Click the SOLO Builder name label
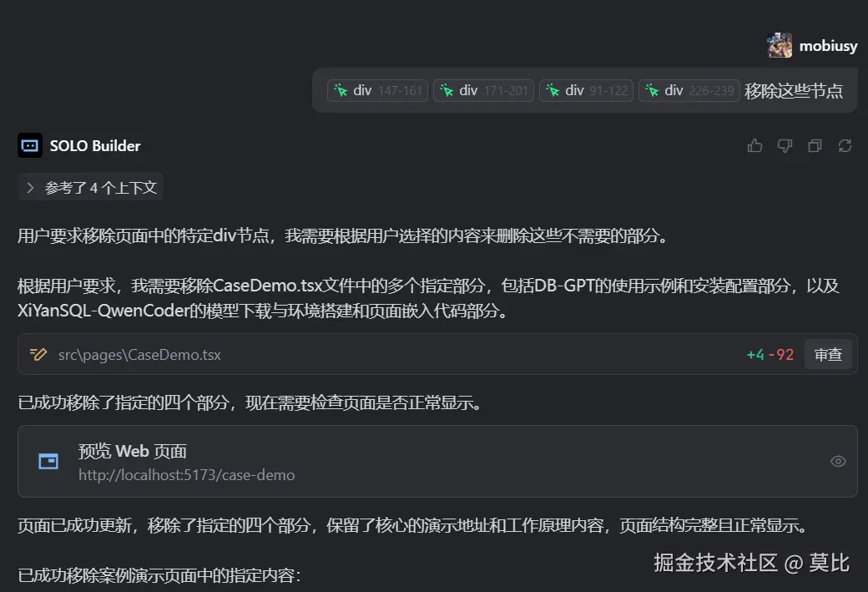Screen dimensions: 868x592 (x=95, y=145)
